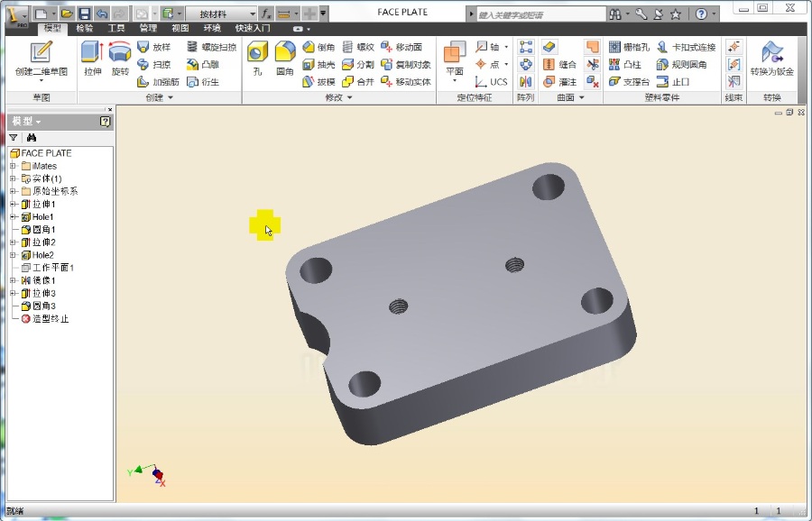
Task: Select 圆角3 in the model browser
Action: coord(39,306)
